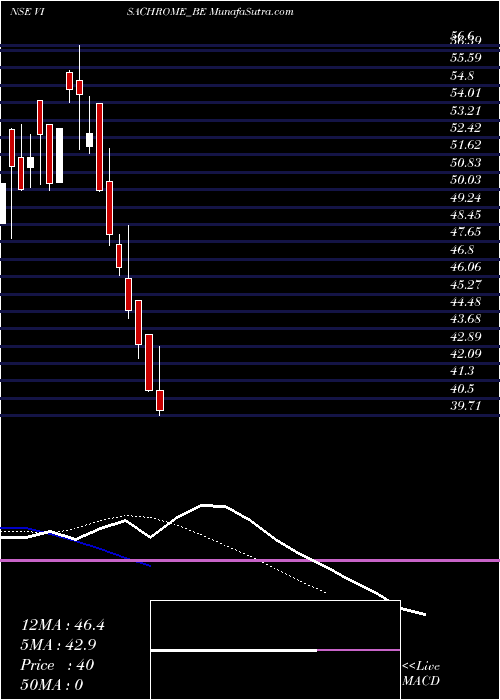The width and height of the screenshot is (500, 700).
Task: Click the 54.8 price axis label
Action: point(462,75)
